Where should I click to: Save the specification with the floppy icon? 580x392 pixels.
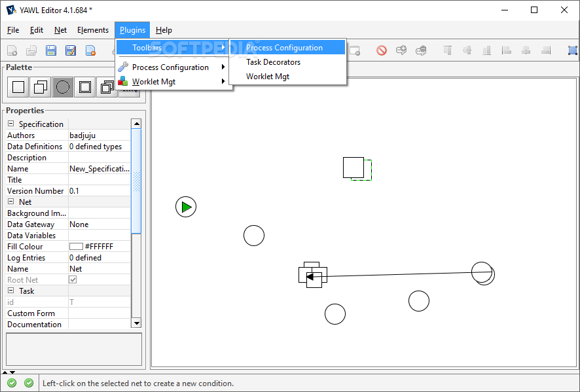(x=51, y=50)
